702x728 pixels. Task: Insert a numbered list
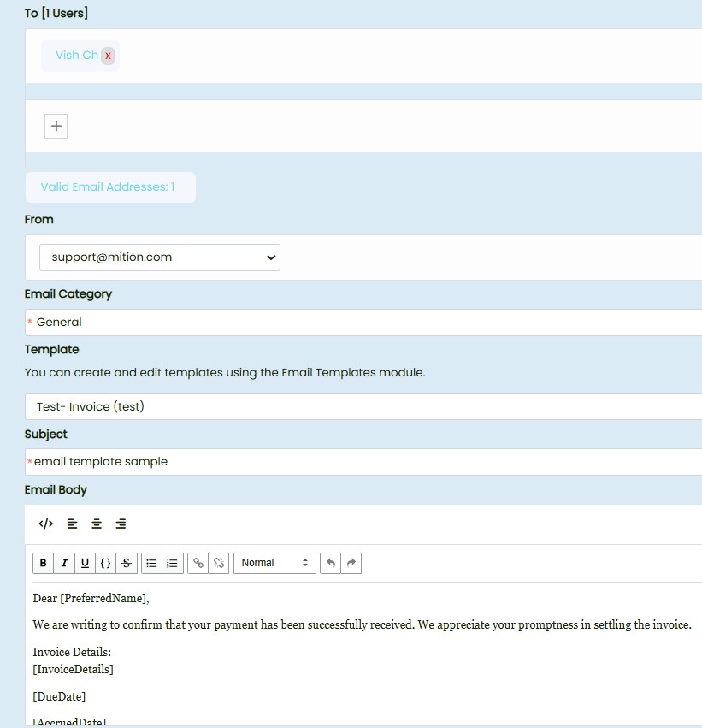[x=173, y=563]
